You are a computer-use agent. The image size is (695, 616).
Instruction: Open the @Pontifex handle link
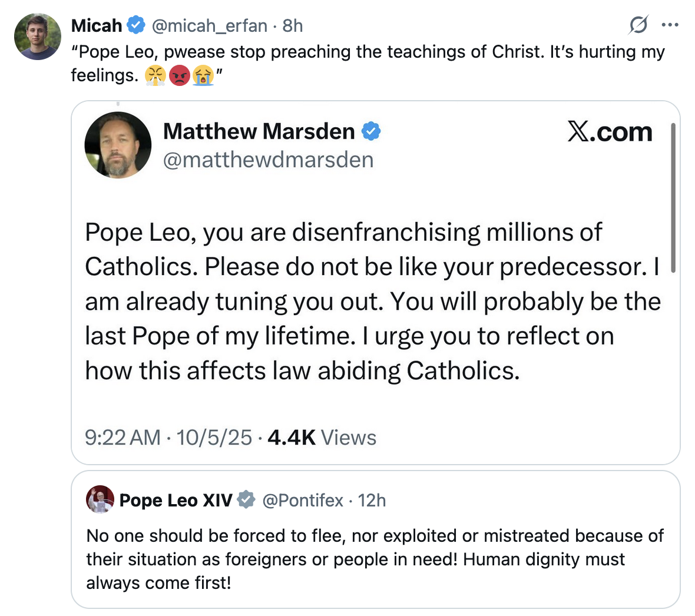click(x=302, y=501)
